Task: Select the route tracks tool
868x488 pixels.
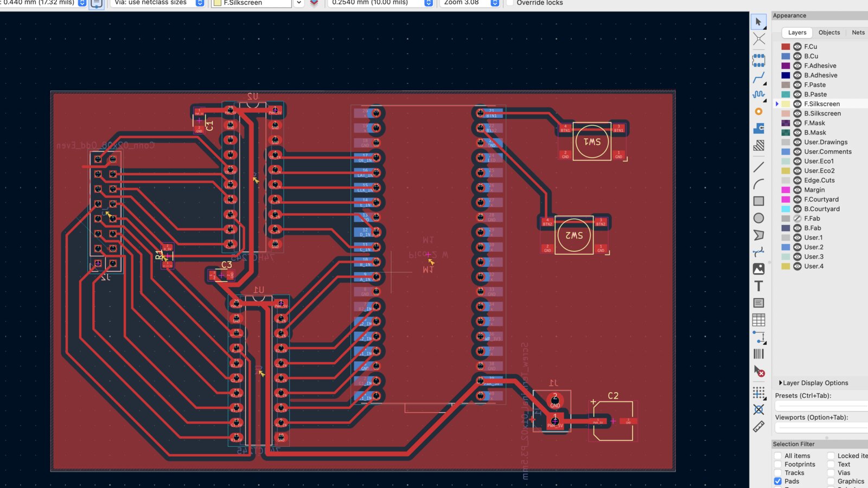Action: [758, 78]
